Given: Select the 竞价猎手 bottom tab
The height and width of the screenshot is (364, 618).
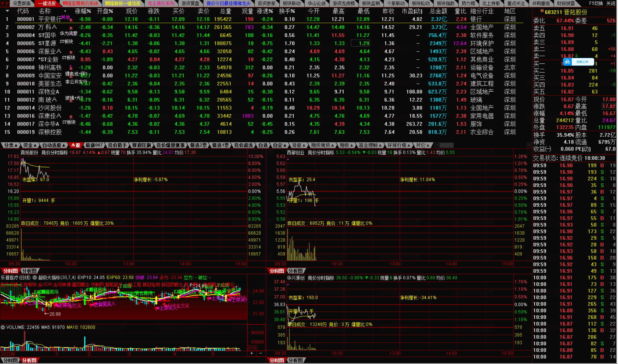Looking at the screenshot, I should 117,145.
